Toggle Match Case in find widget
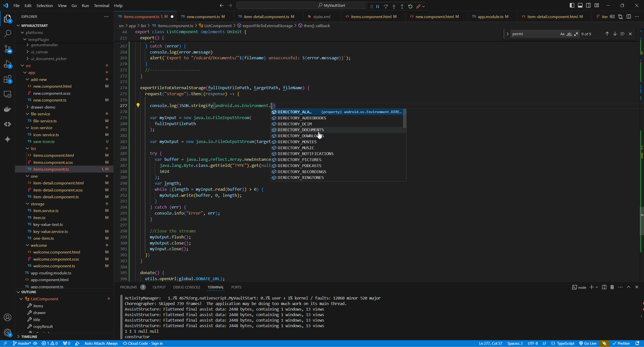Image resolution: width=644 pixels, height=347 pixels. coord(562,34)
